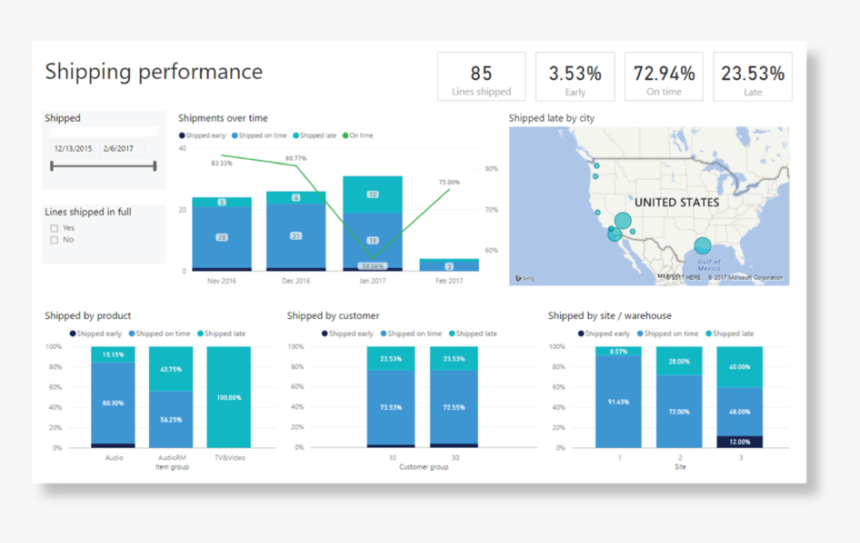Select the 85 Lines shipped card
This screenshot has height=543, width=860.
481,77
